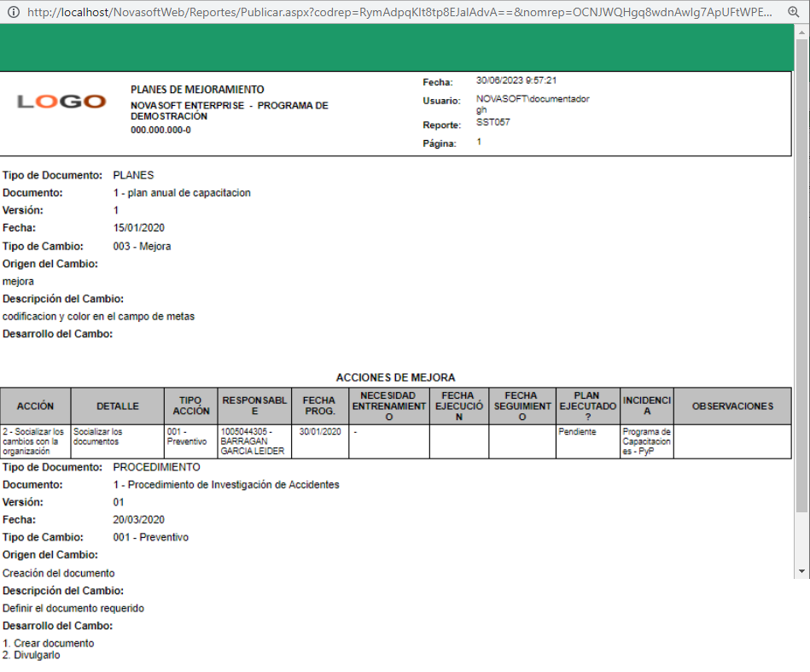Click the 'OBSERVACIONES' column header
The image size is (810, 672).
[x=732, y=406]
